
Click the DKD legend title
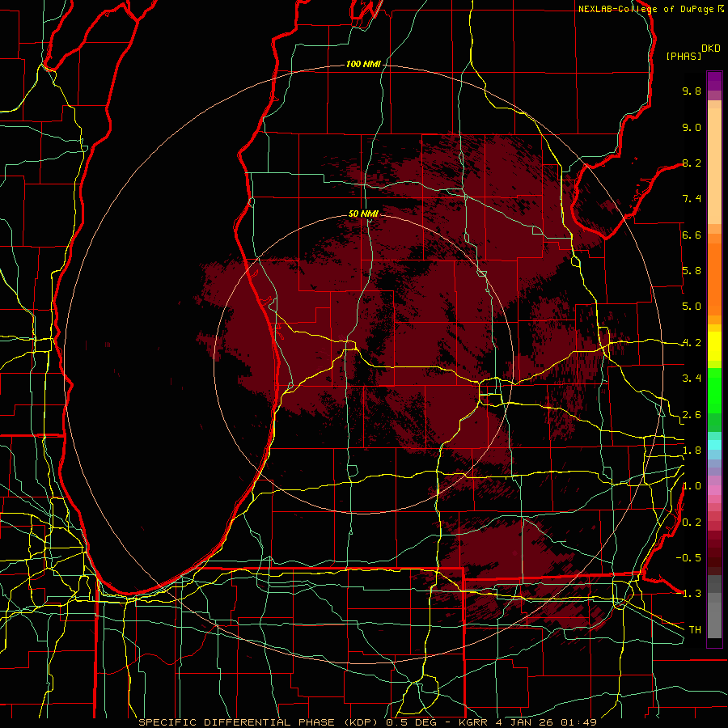711,49
